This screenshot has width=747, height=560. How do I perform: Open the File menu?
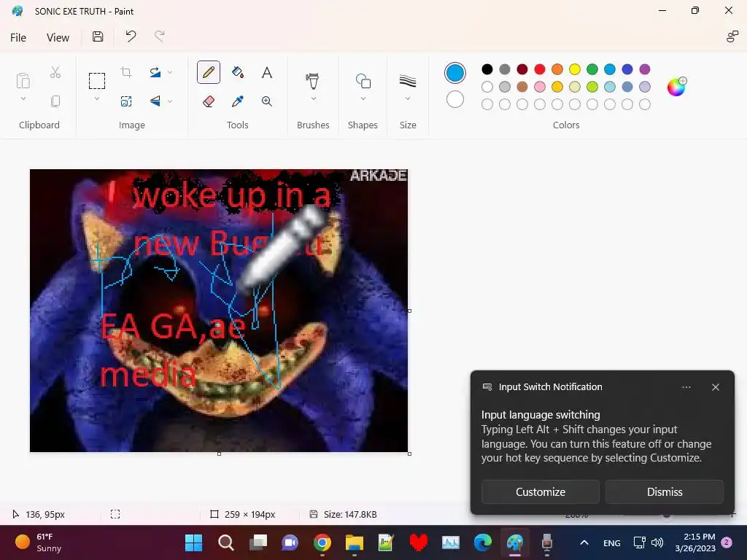(18, 38)
